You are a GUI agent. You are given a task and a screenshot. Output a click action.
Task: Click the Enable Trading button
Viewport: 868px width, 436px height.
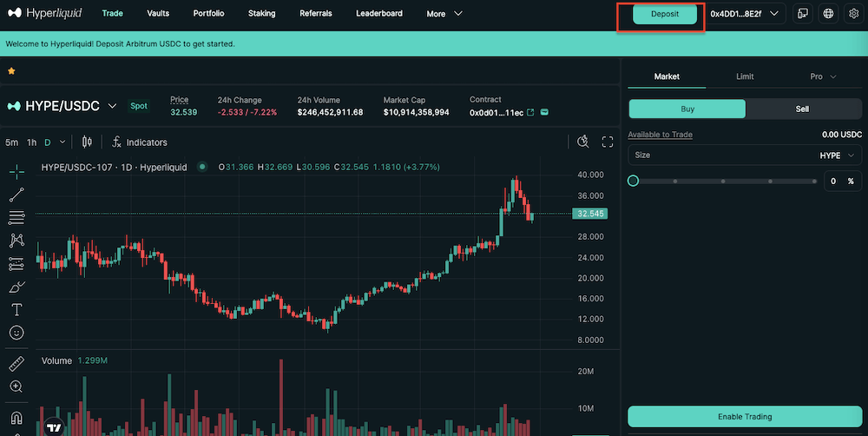[x=745, y=417]
